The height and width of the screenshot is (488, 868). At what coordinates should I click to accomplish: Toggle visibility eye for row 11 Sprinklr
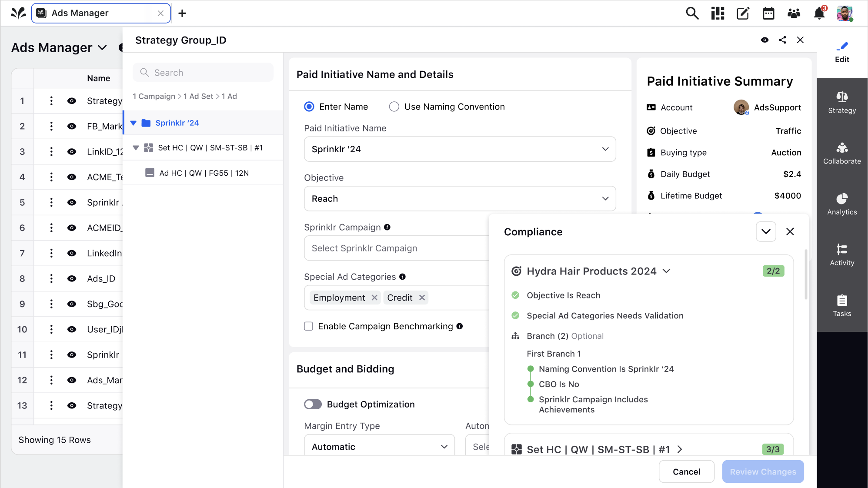tap(72, 355)
